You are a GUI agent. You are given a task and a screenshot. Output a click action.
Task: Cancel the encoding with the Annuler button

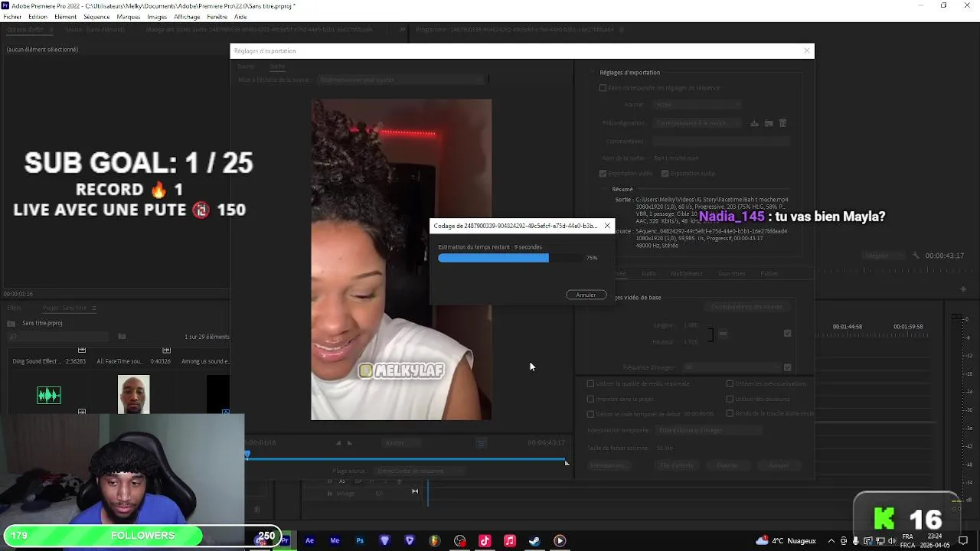pos(586,295)
